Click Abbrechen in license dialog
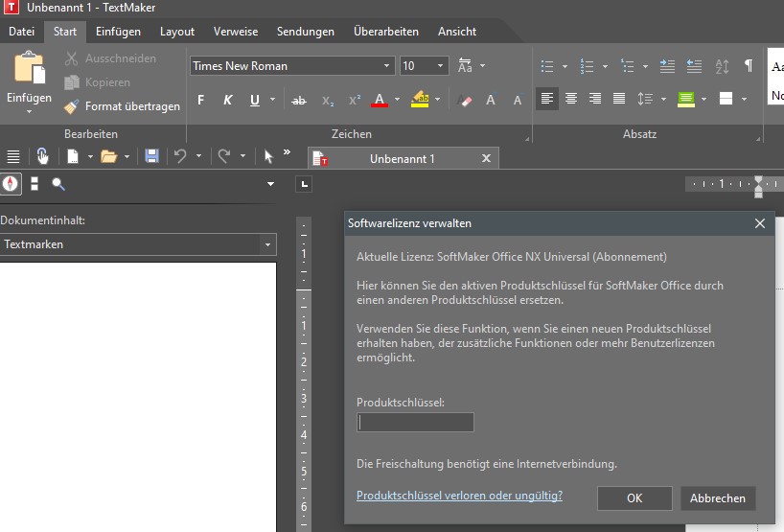 point(718,498)
